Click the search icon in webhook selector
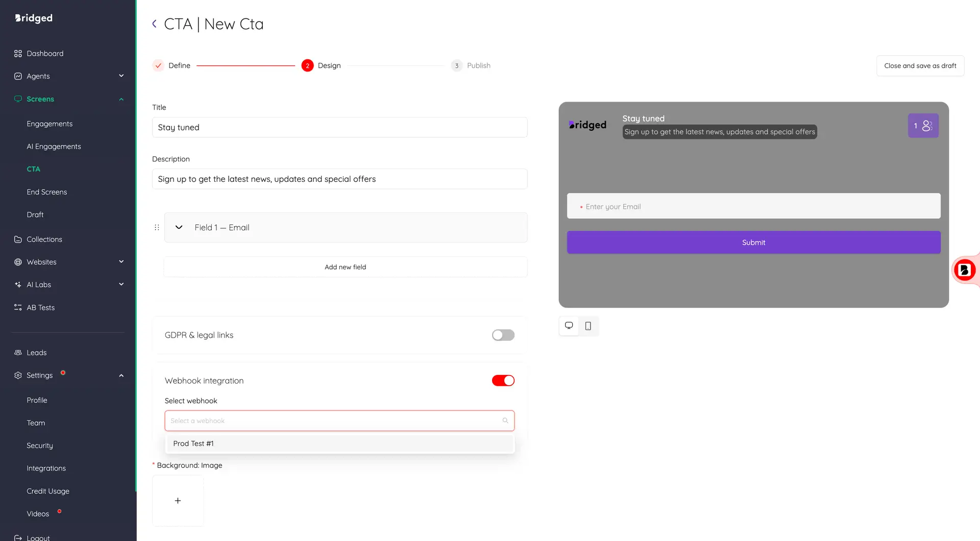 505,420
